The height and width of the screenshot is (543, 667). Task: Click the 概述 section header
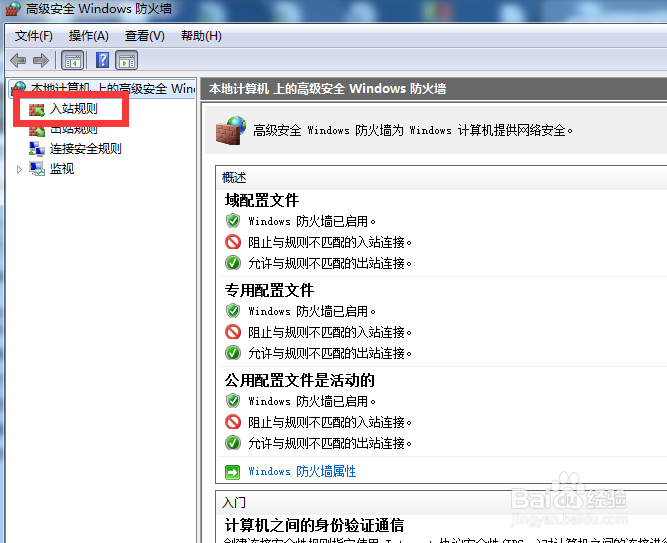(234, 177)
